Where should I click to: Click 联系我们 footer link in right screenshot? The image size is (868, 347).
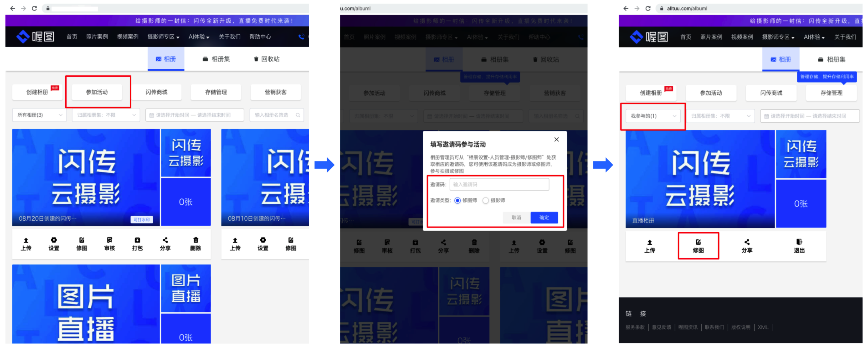tap(714, 327)
